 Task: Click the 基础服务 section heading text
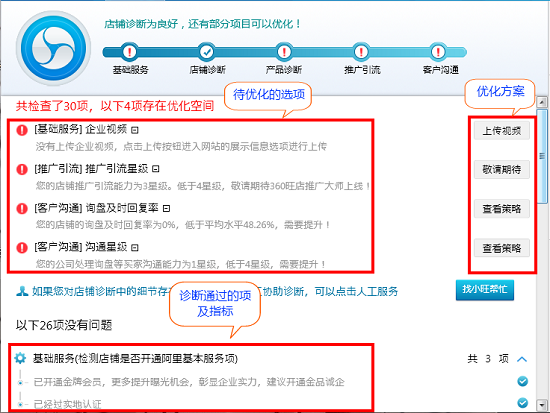[135, 359]
